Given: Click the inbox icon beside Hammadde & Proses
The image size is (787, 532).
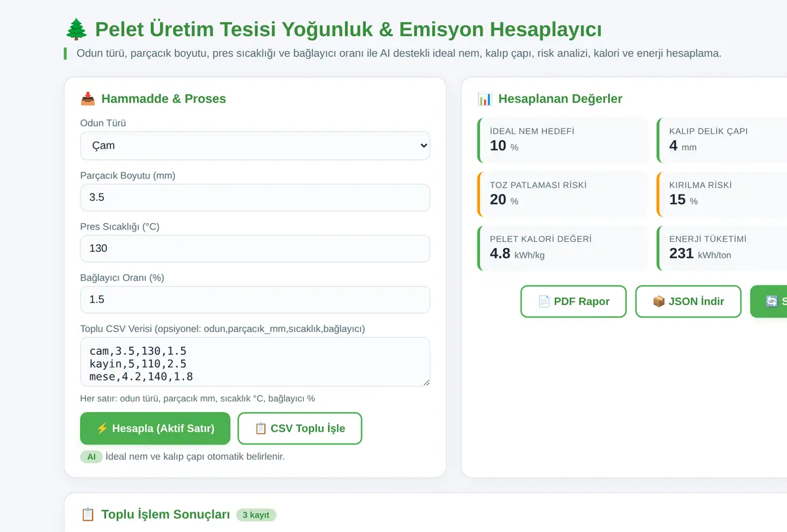Looking at the screenshot, I should pyautogui.click(x=88, y=99).
